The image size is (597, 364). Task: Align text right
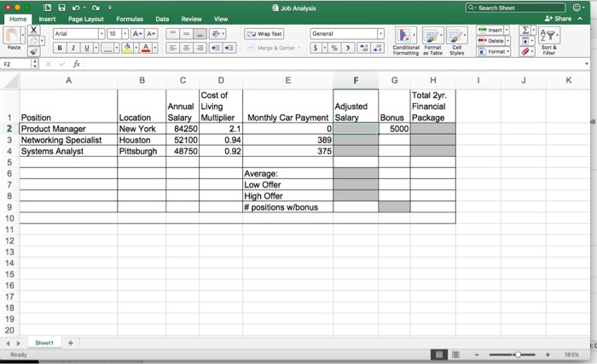[200, 48]
